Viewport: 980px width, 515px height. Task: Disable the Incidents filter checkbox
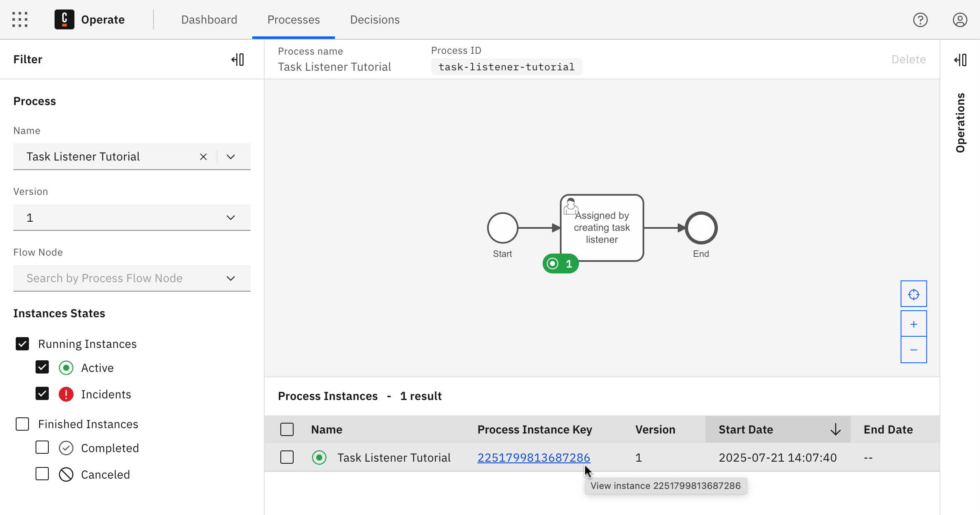tap(42, 393)
